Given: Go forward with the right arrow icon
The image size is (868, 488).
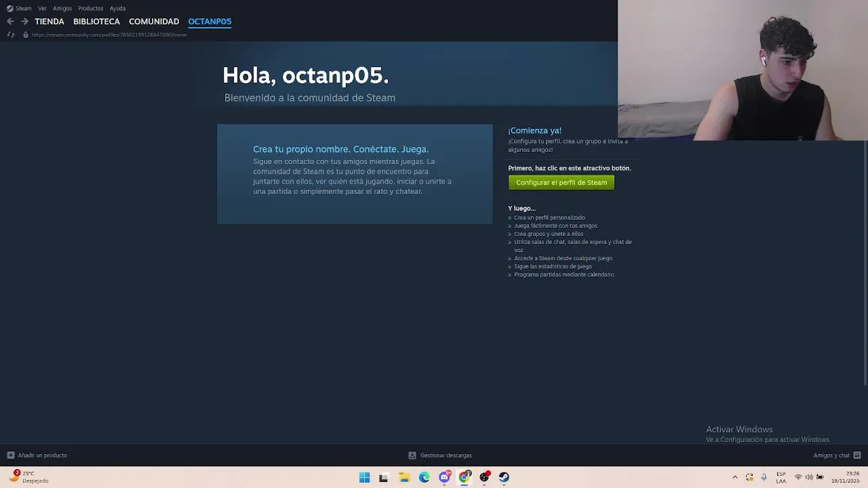Looking at the screenshot, I should pos(24,22).
